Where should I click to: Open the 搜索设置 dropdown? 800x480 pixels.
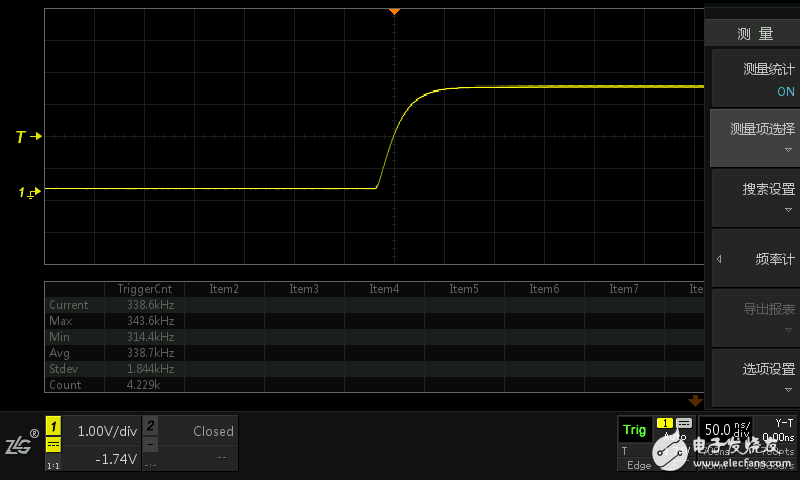pyautogui.click(x=755, y=197)
